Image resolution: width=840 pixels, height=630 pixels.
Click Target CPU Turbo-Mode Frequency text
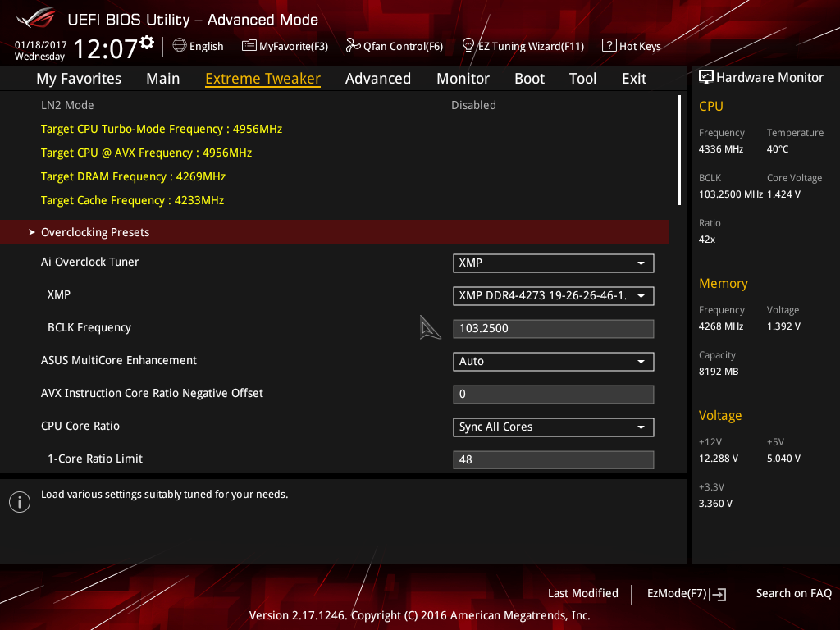pyautogui.click(x=162, y=129)
